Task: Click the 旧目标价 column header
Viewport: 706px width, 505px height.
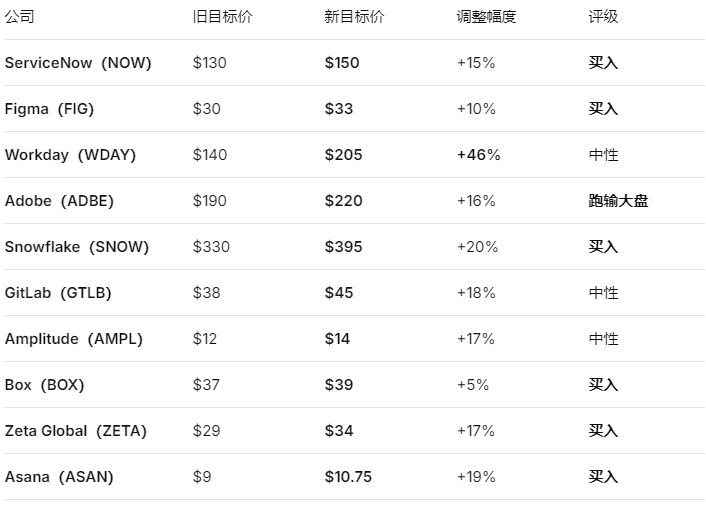Action: pyautogui.click(x=222, y=17)
